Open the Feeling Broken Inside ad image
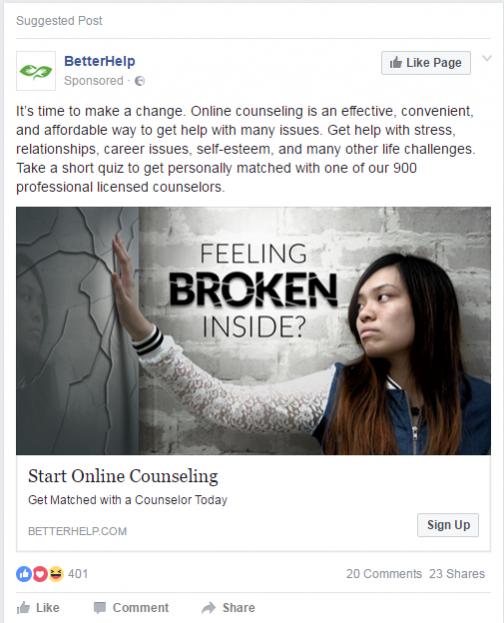 253,331
